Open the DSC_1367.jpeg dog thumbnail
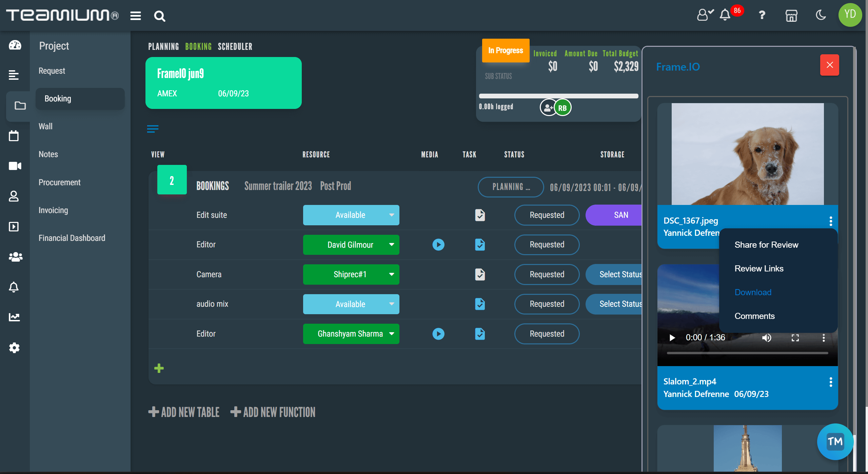This screenshot has height=474, width=868. pyautogui.click(x=747, y=154)
